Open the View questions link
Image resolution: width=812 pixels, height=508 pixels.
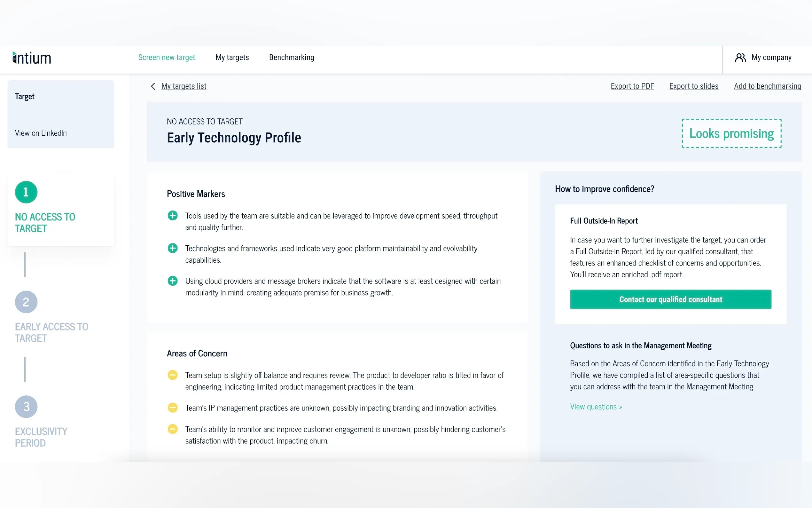point(596,407)
